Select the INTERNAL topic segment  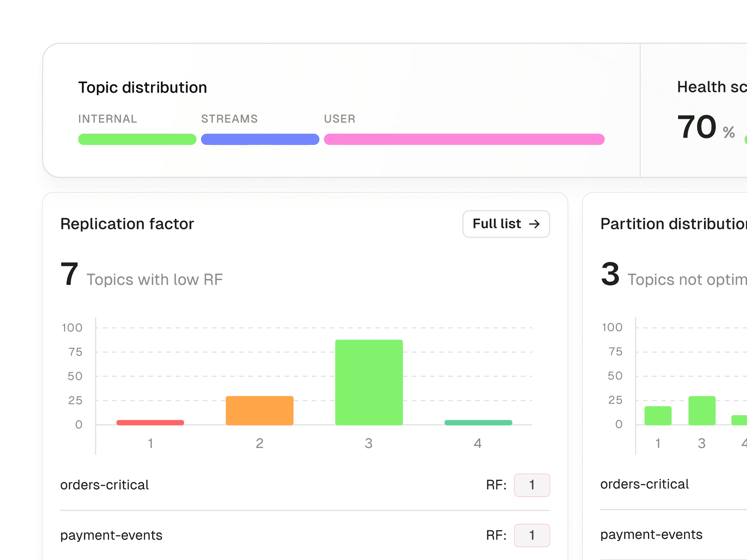click(137, 139)
